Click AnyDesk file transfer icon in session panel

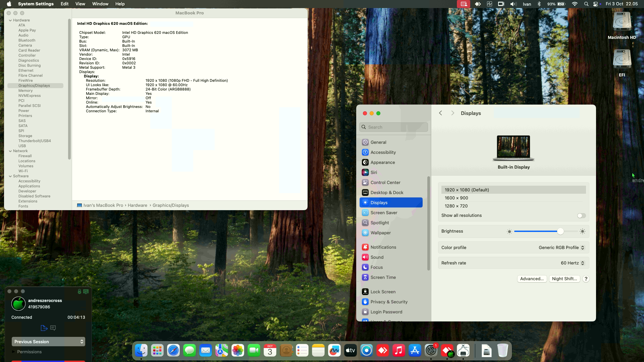(x=44, y=328)
